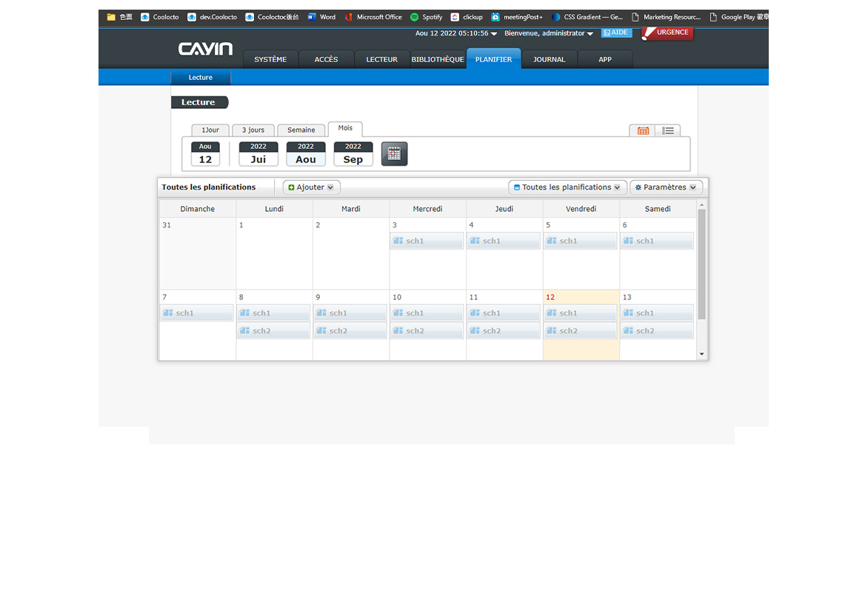Open the date picker calendar icon
The image size is (868, 600).
[x=394, y=154]
